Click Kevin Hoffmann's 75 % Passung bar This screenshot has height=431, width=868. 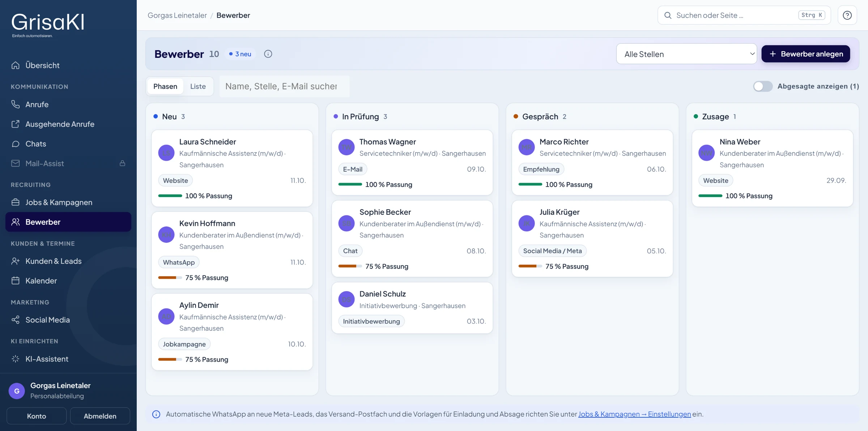[170, 278]
